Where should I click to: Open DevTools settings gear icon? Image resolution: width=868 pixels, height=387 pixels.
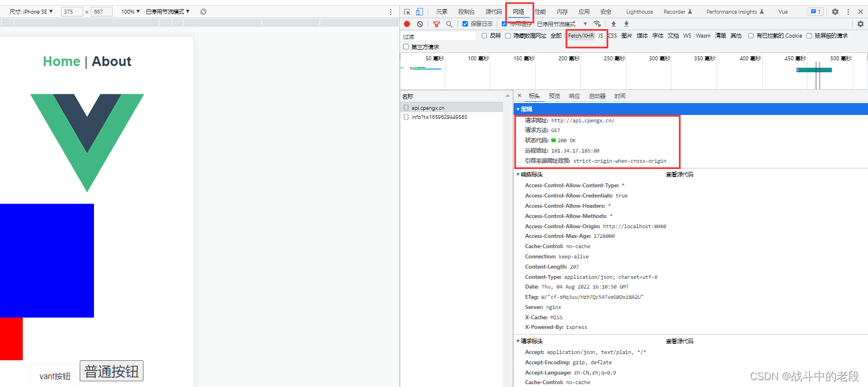(835, 11)
